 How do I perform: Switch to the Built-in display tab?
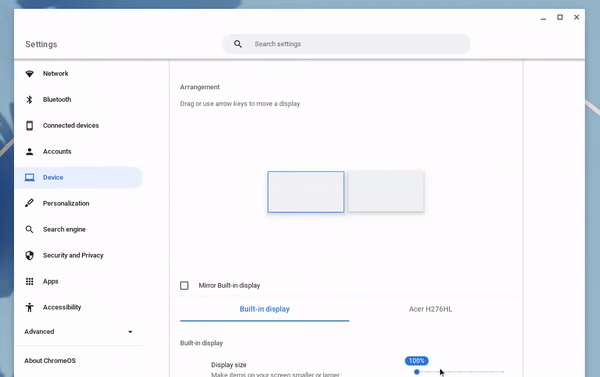(264, 309)
